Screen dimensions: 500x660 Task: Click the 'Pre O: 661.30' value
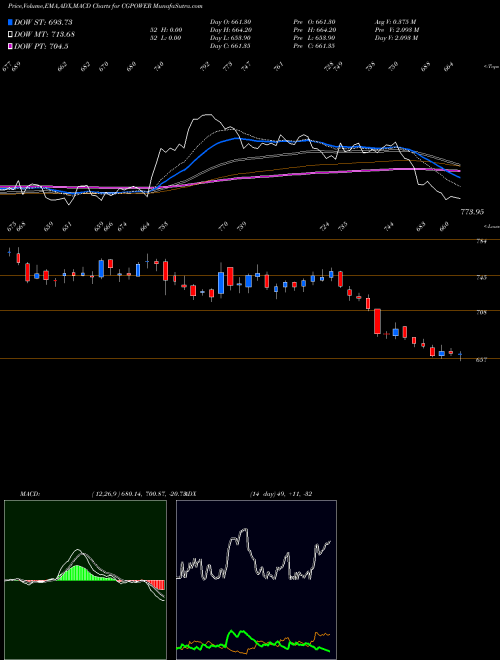coord(314,22)
